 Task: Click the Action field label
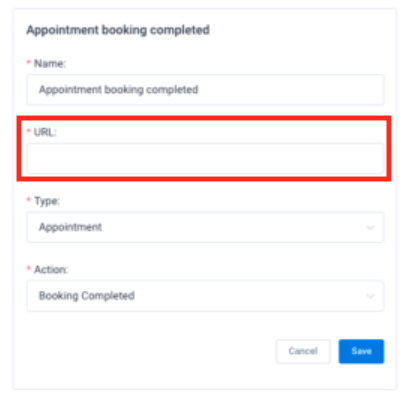[51, 270]
